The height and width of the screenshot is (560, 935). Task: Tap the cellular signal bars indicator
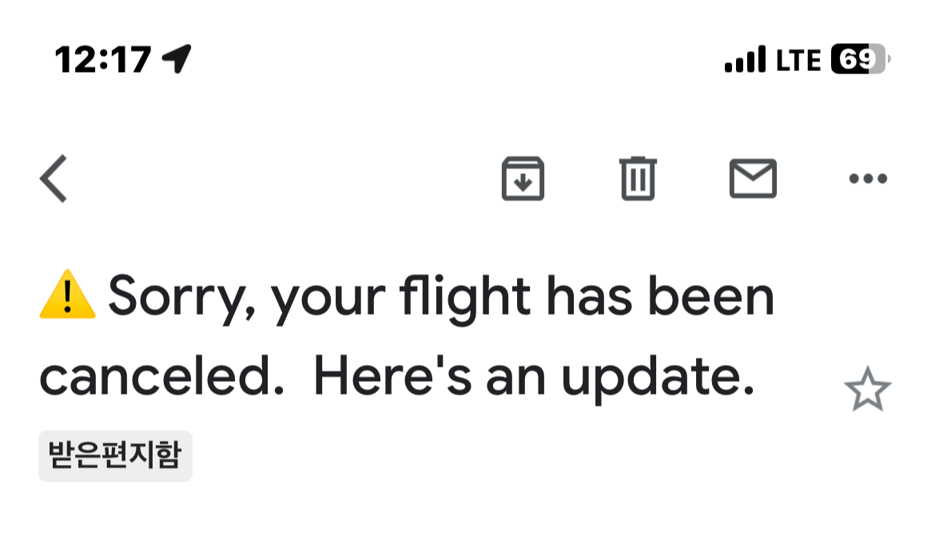tap(745, 60)
